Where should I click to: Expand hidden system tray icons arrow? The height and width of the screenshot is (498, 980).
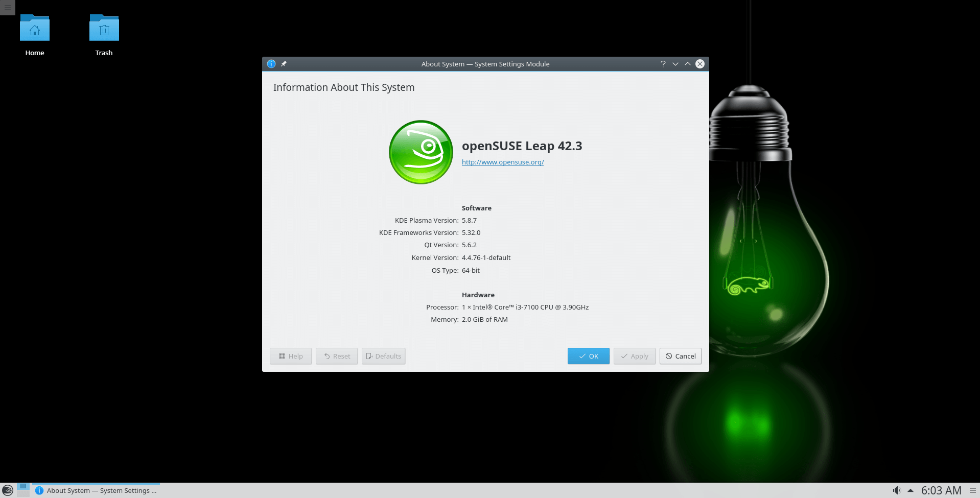click(x=910, y=490)
